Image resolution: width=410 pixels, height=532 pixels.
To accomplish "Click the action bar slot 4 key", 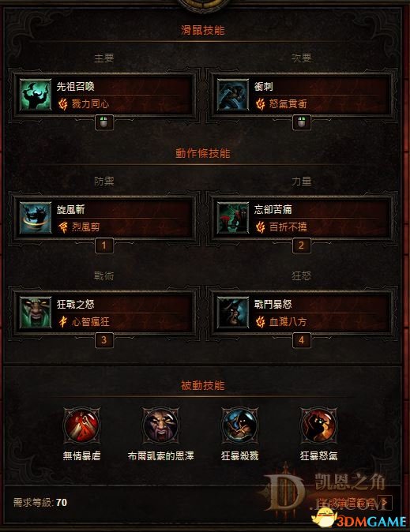I will pyautogui.click(x=302, y=340).
